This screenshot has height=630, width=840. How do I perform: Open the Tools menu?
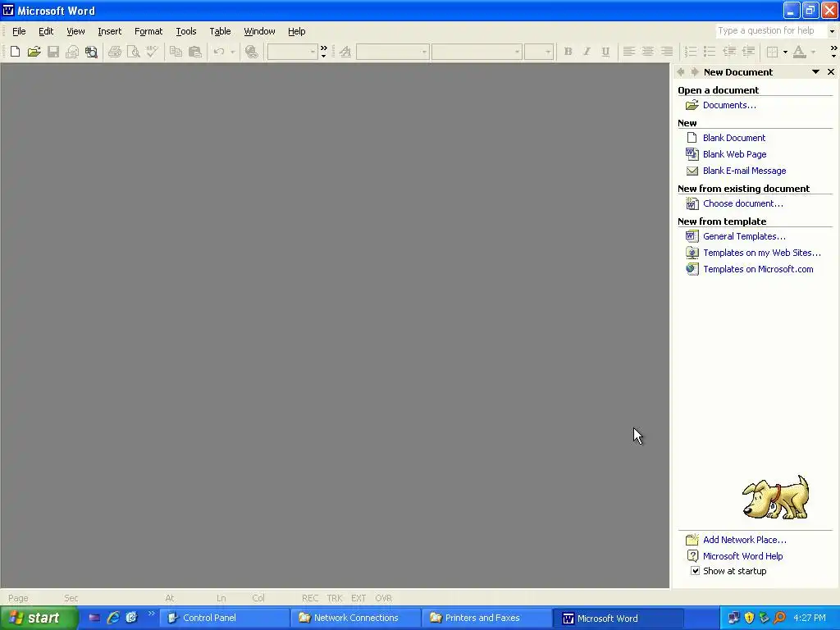click(186, 31)
